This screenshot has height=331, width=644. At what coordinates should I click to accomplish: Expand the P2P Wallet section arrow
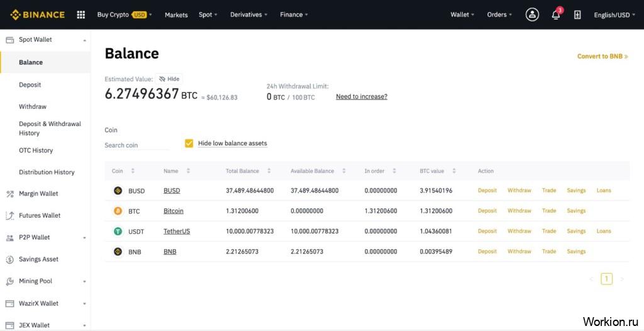click(85, 238)
